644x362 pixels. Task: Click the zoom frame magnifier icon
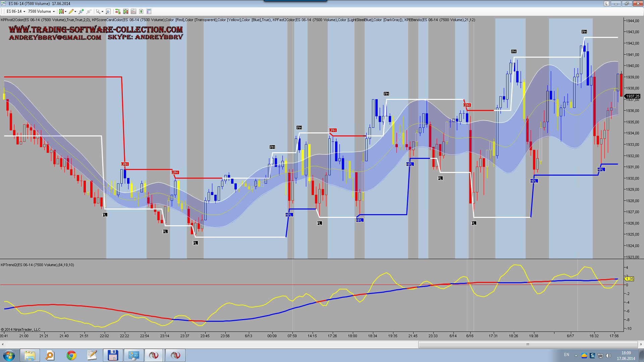(x=108, y=11)
